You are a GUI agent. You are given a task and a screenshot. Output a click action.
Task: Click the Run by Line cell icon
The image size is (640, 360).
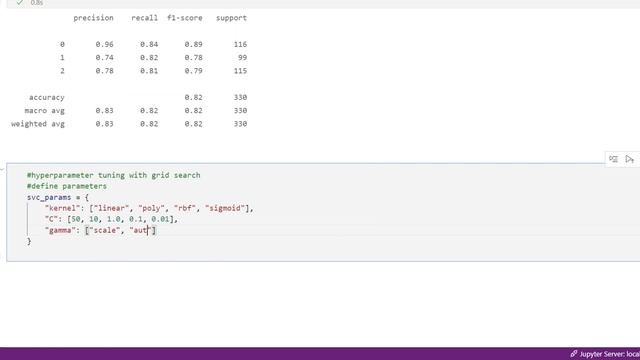[x=613, y=159]
